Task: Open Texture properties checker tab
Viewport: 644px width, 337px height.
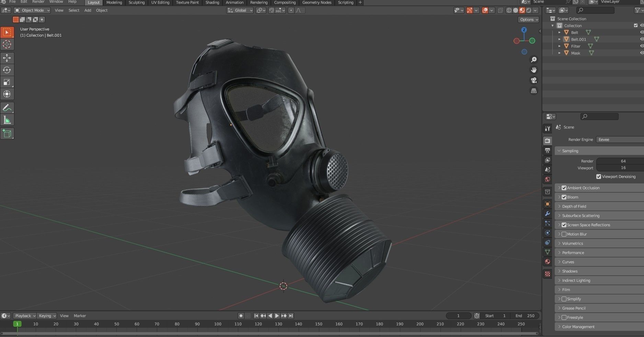Action: point(548,274)
